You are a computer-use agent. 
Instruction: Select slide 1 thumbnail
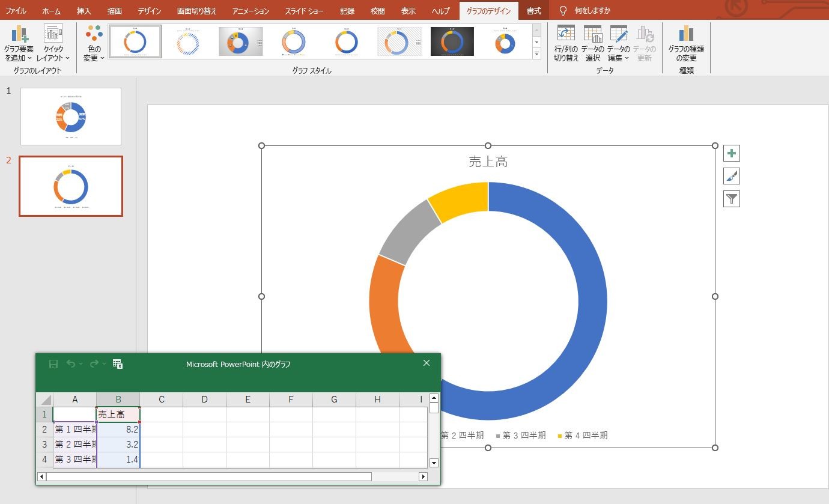tap(71, 117)
